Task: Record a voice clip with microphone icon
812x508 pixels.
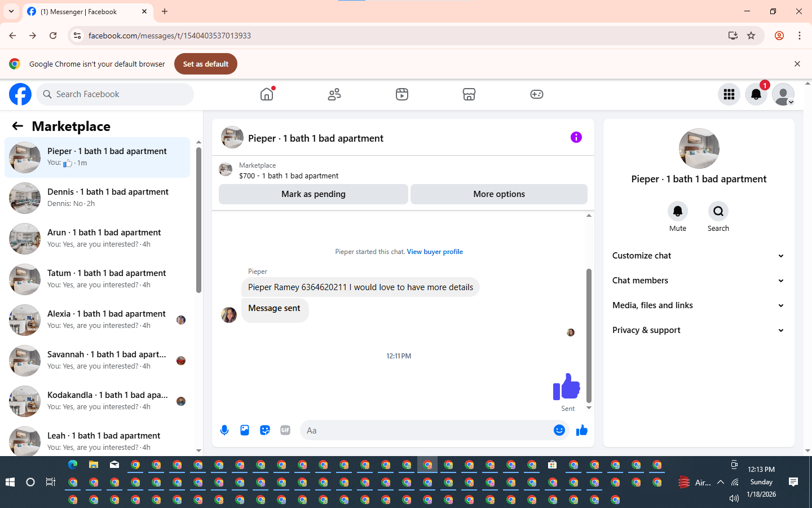Action: click(224, 430)
